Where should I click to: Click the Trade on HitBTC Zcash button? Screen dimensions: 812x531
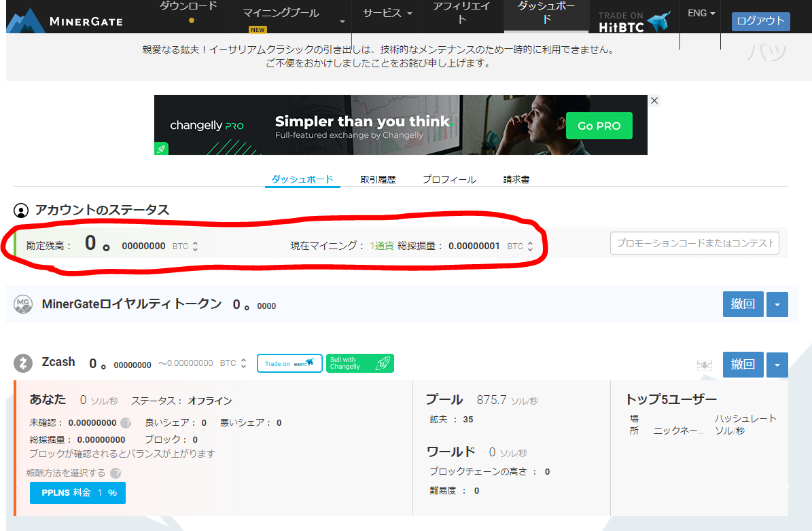click(x=289, y=363)
